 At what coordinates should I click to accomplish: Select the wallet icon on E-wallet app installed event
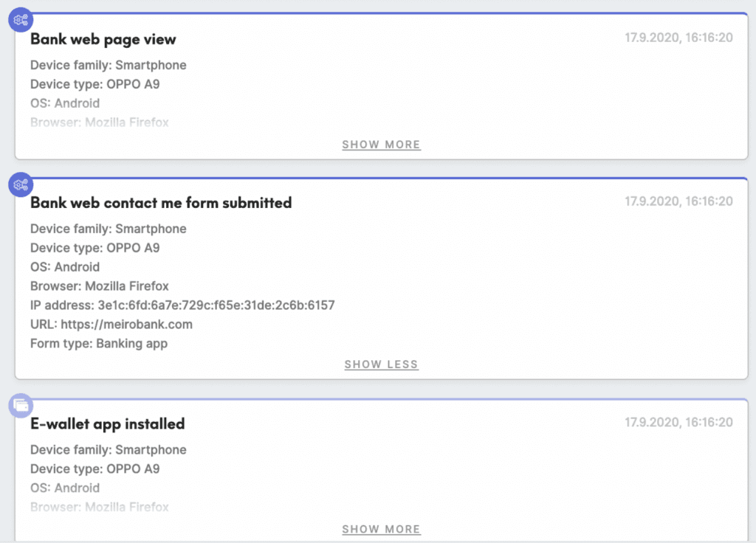20,405
